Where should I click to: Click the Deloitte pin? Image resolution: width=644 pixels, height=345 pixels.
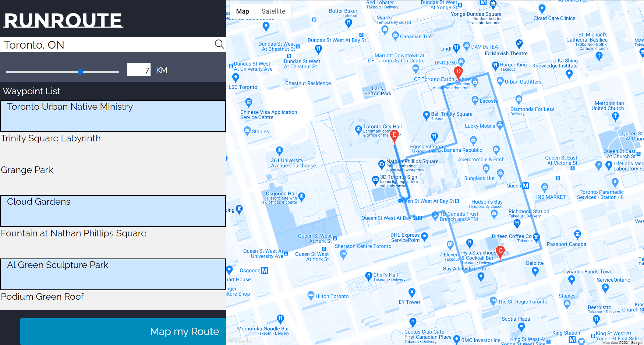(535, 272)
